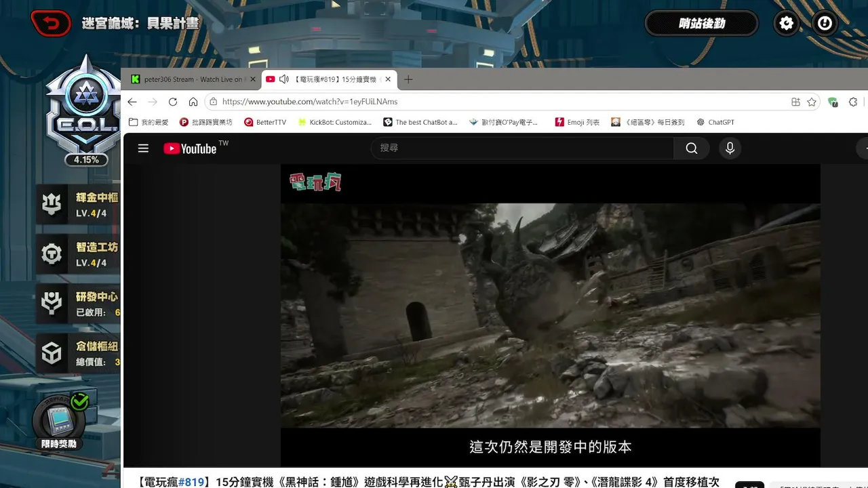Viewport: 868px width, 488px height.
Task: Click the 倉儲樞紐 label text
Action: pyautogui.click(x=97, y=346)
